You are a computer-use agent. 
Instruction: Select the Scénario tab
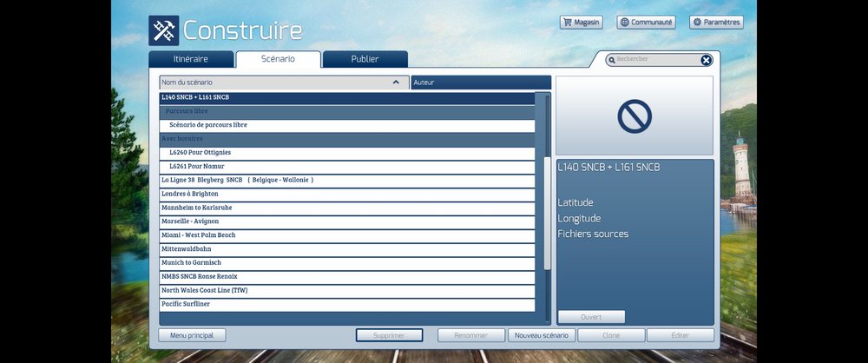coord(278,59)
